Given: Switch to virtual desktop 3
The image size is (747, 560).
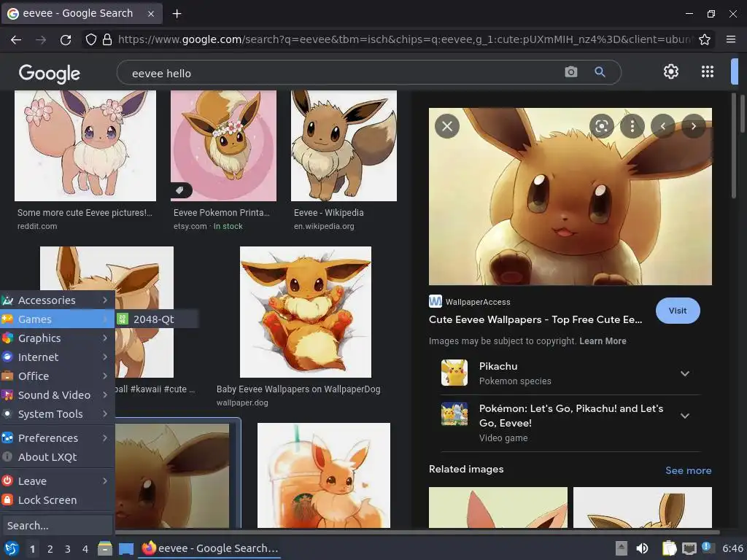Looking at the screenshot, I should click(68, 549).
